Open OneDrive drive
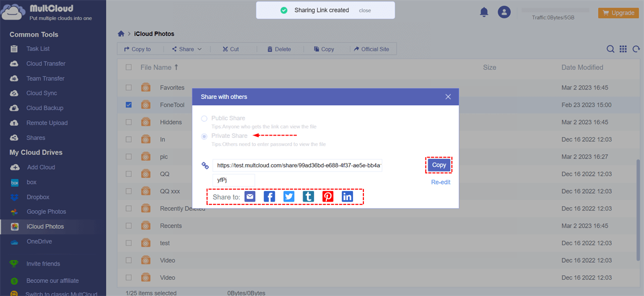This screenshot has height=296, width=644. [x=39, y=241]
